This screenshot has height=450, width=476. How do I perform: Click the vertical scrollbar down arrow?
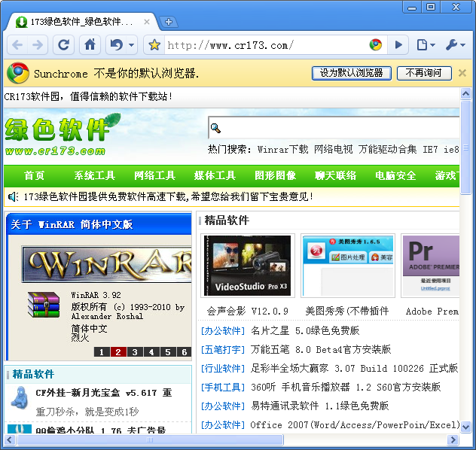(465, 427)
